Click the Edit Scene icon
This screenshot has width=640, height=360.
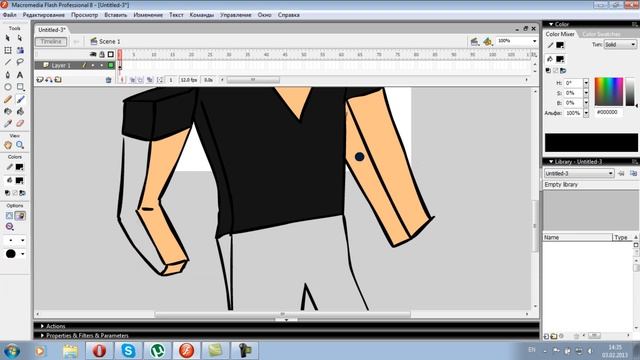[474, 41]
